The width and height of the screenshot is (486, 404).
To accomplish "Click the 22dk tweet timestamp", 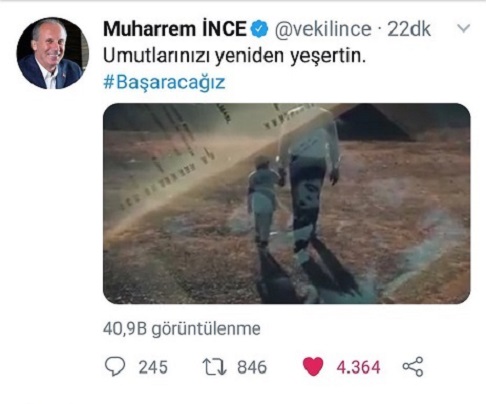I will (409, 29).
